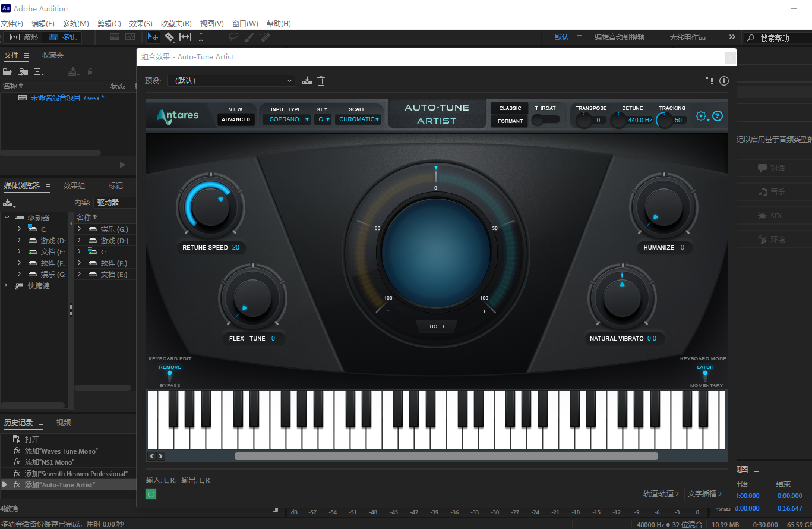Select the Move tool in the toolbar
Screen dimensions: 812x529
tap(153, 37)
